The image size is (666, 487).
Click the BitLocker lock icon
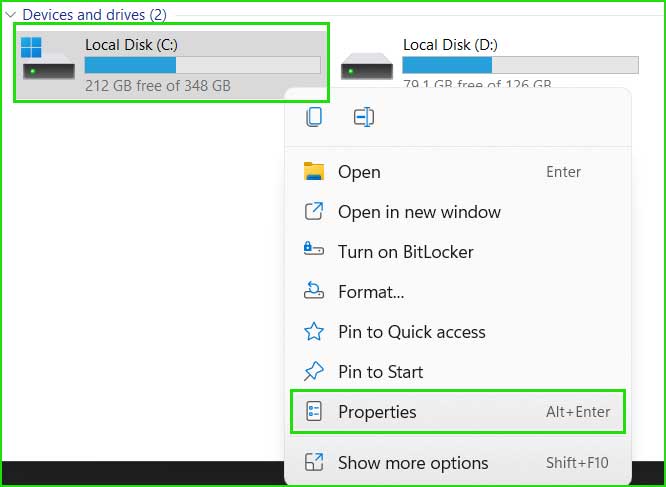pos(314,249)
